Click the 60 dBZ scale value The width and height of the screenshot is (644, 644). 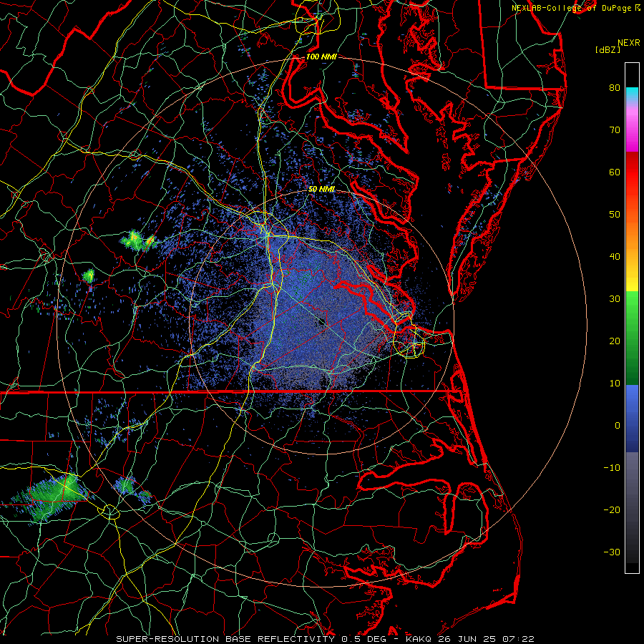[x=615, y=172]
